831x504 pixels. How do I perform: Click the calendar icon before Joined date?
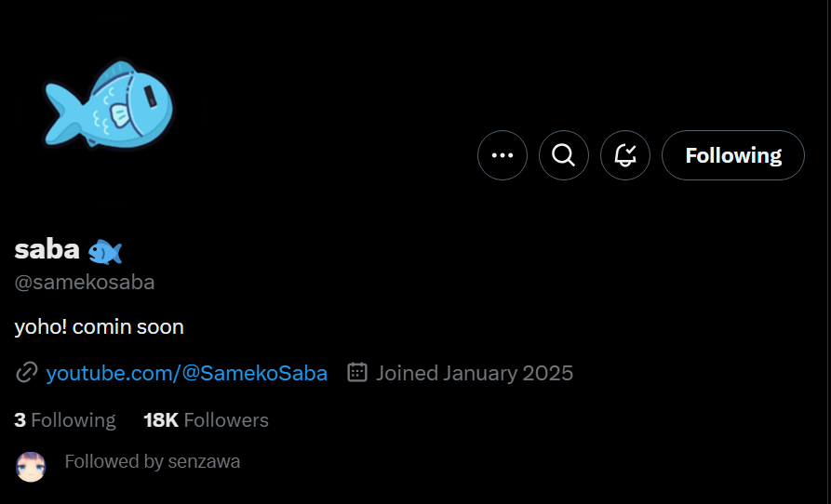click(x=357, y=373)
